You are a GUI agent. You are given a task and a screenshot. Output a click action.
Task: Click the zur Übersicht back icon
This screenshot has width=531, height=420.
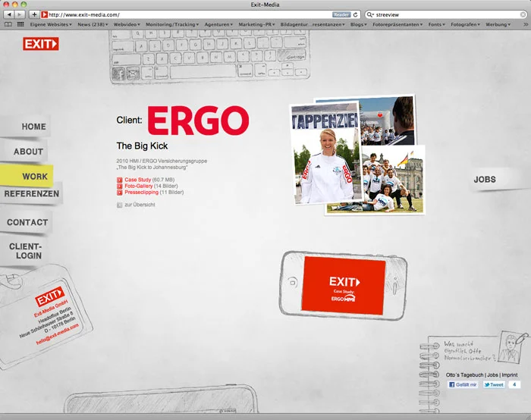point(119,205)
